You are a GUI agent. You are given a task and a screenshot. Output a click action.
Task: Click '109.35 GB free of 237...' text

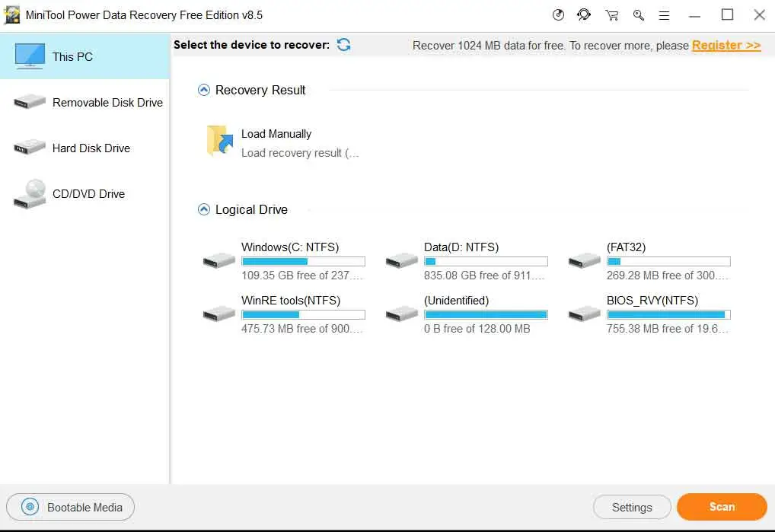click(302, 276)
